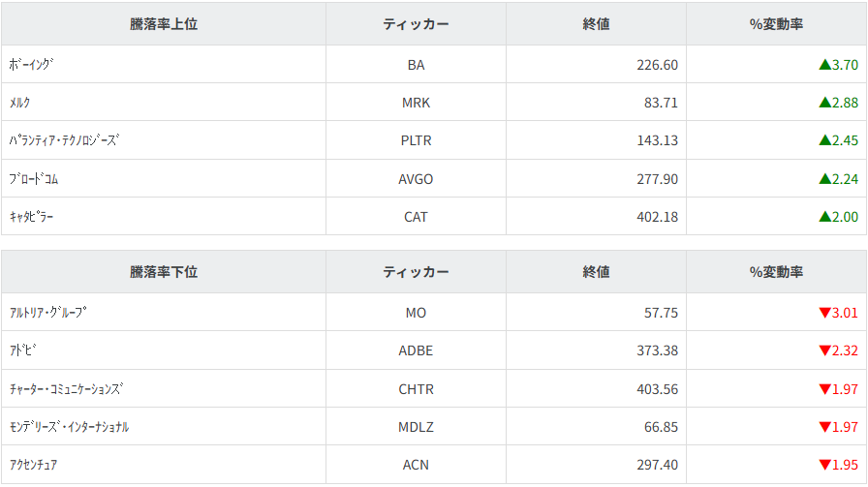The height and width of the screenshot is (487, 868).
Task: Click the red down arrow beside 1.95
Action: (x=824, y=465)
